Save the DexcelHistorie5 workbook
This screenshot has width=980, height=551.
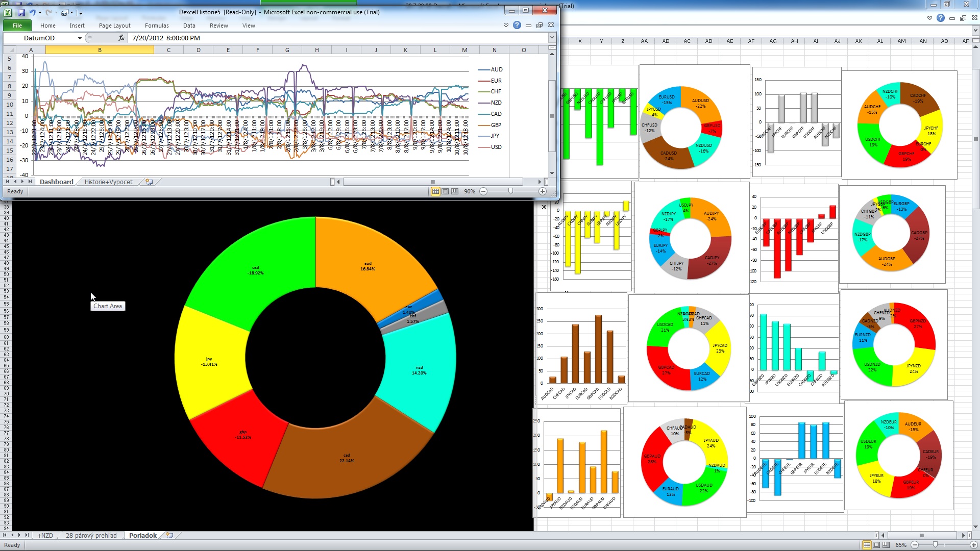click(x=21, y=12)
